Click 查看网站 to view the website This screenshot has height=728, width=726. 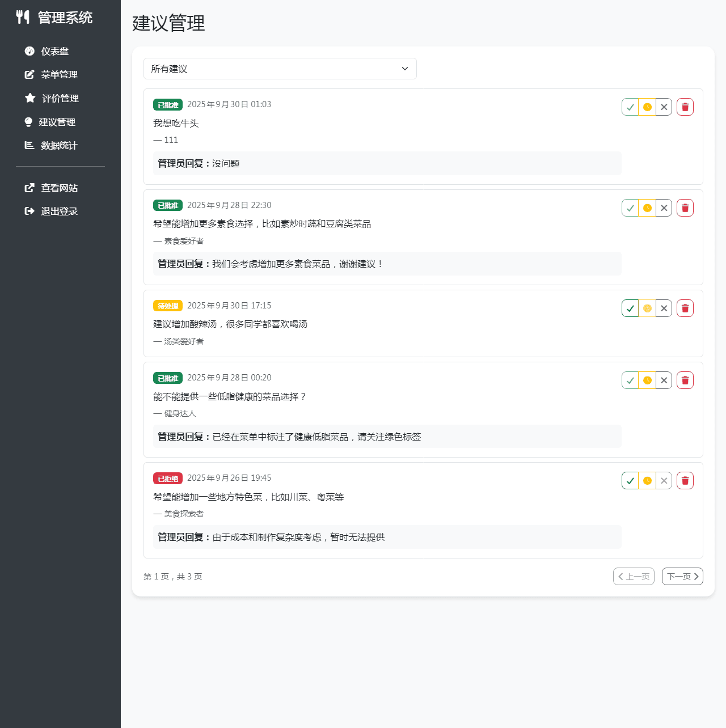pos(59,188)
